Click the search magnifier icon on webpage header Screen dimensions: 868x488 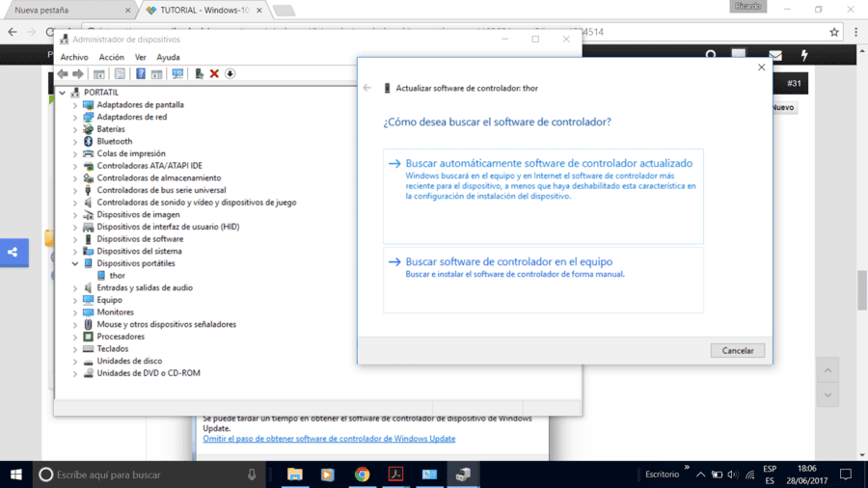point(711,55)
